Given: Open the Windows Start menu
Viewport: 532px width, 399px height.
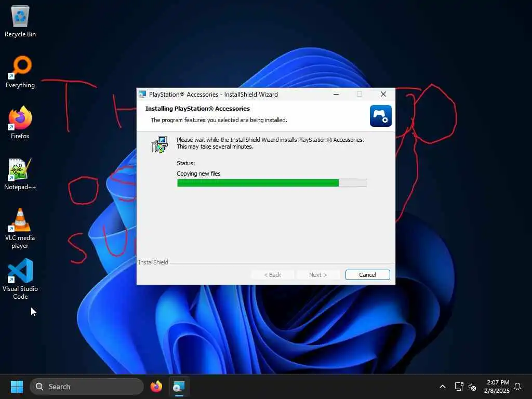Looking at the screenshot, I should (x=17, y=387).
